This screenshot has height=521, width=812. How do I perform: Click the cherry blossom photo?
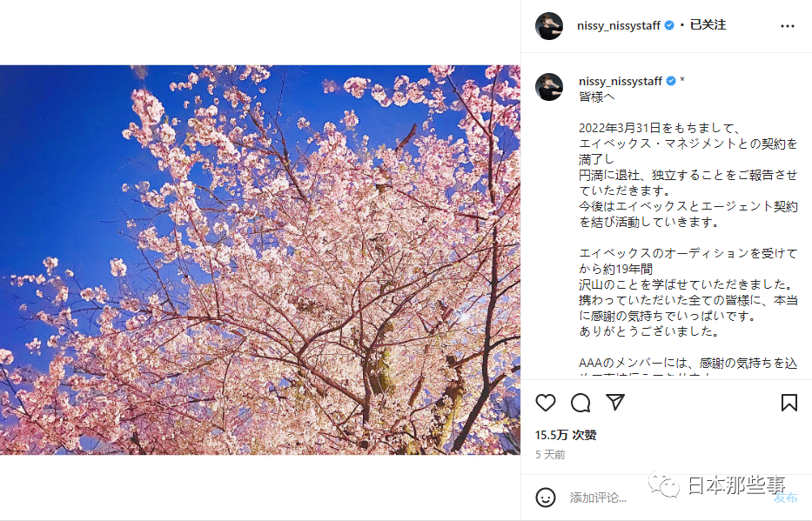click(260, 260)
